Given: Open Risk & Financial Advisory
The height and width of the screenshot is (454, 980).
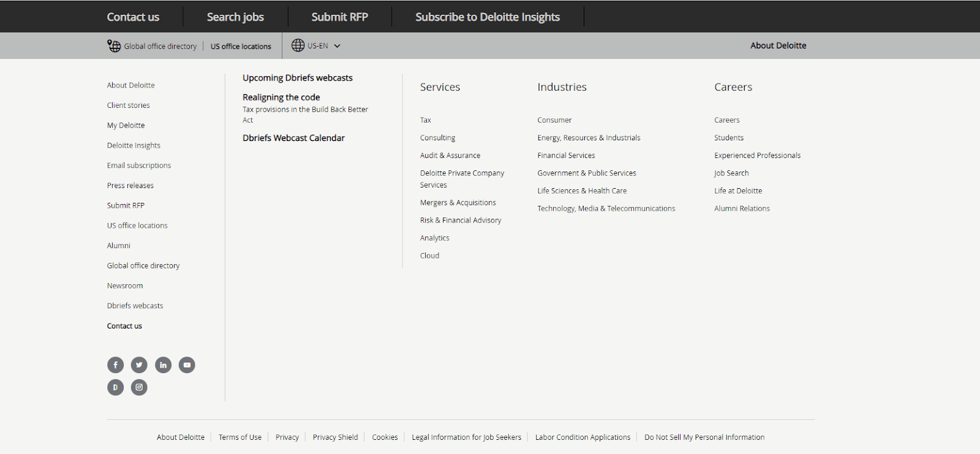Looking at the screenshot, I should click(x=461, y=221).
